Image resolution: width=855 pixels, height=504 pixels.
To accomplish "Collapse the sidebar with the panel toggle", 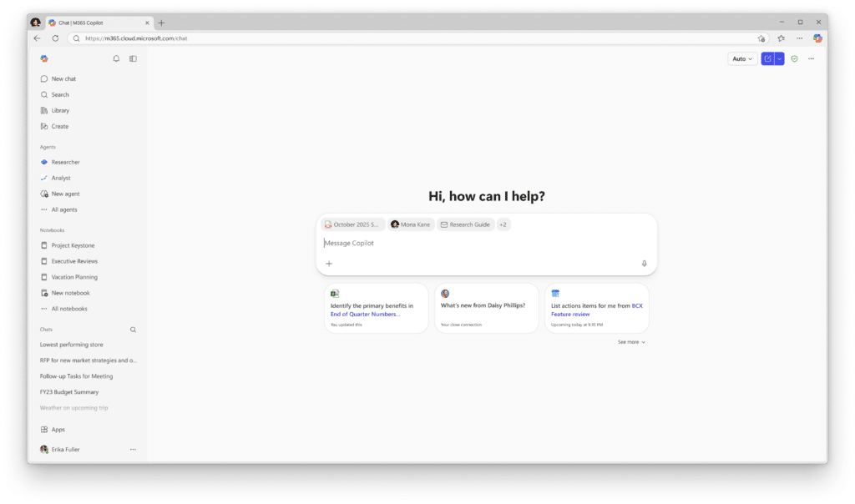I will click(x=133, y=58).
